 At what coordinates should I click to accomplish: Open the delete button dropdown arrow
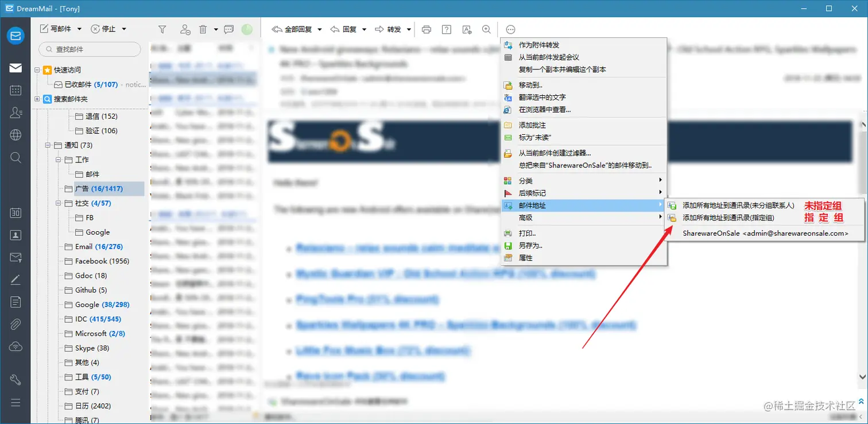point(216,29)
